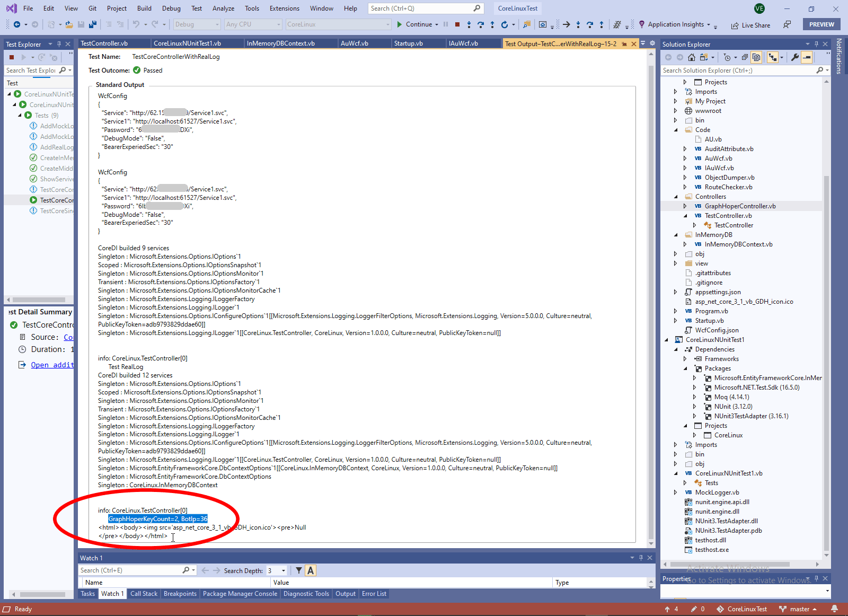Toggle auto-hide pin on Watch 1 panel
Viewport: 848px width, 616px height.
tap(641, 558)
